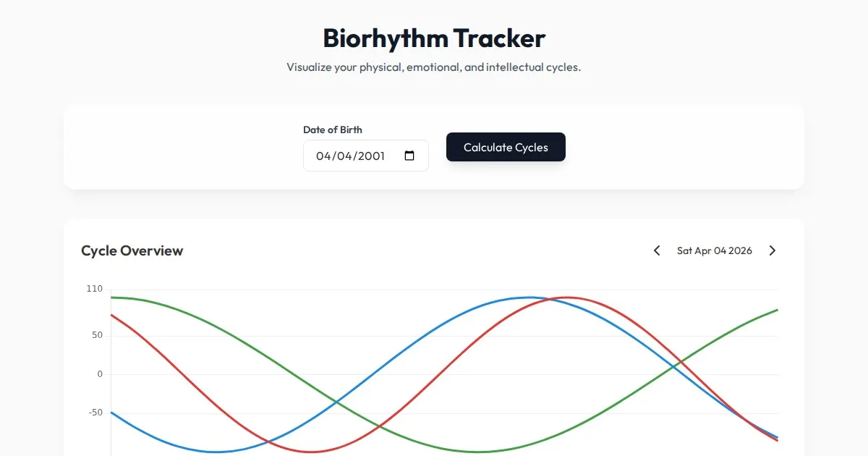
Task: Click the peak of the blue curve
Action: [x=529, y=297]
